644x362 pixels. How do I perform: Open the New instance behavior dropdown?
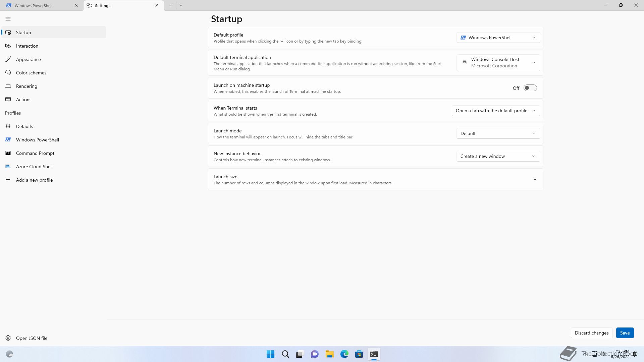[498, 156]
